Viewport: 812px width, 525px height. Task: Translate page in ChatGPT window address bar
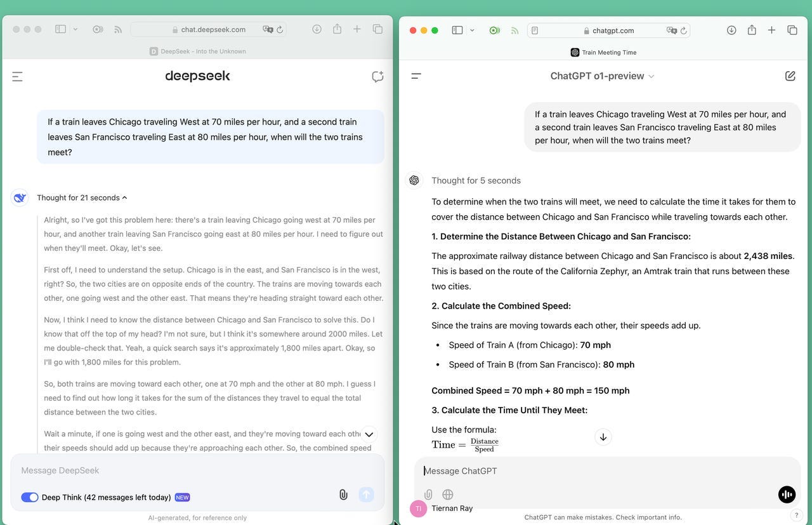[x=672, y=30]
